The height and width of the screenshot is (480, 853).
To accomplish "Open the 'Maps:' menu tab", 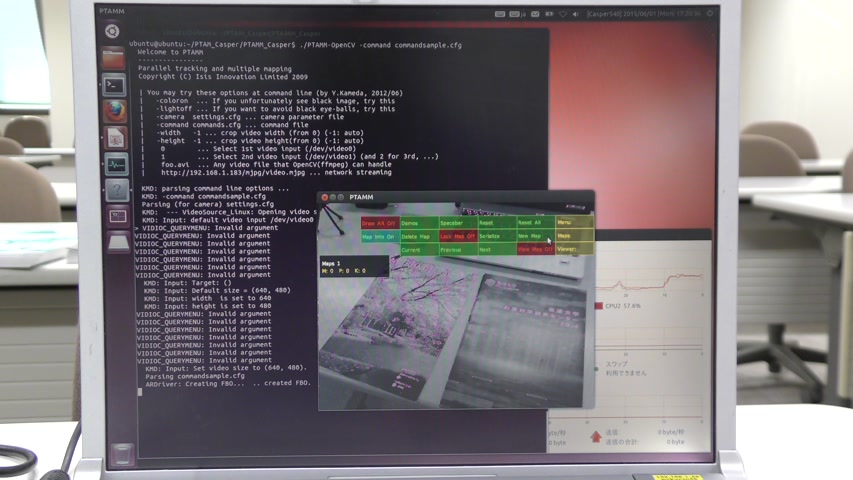I will (x=574, y=236).
